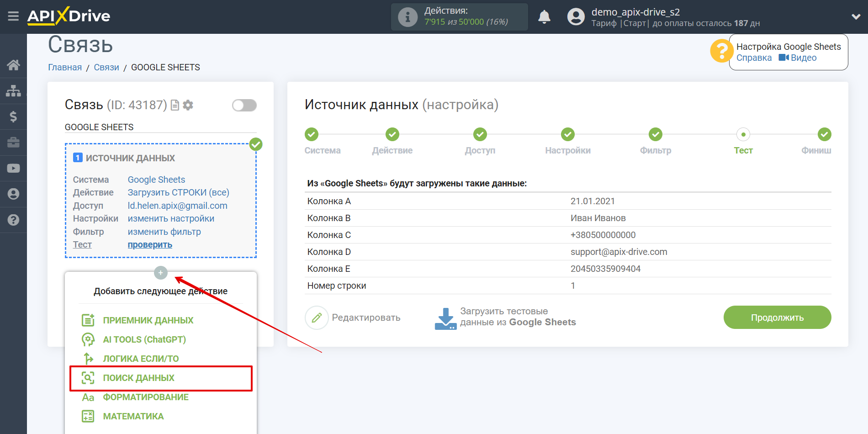Click the user avatar icon
This screenshot has width=868, height=434.
[576, 17]
